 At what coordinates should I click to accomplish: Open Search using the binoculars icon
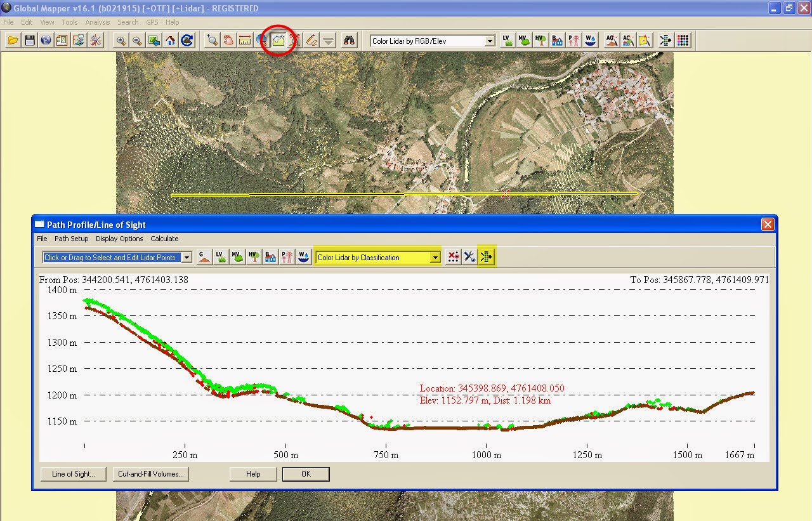[x=349, y=39]
